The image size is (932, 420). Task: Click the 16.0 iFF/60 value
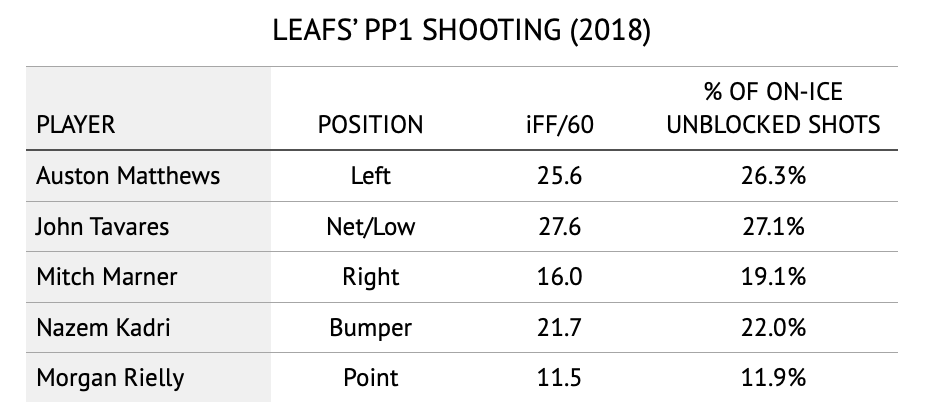click(559, 277)
